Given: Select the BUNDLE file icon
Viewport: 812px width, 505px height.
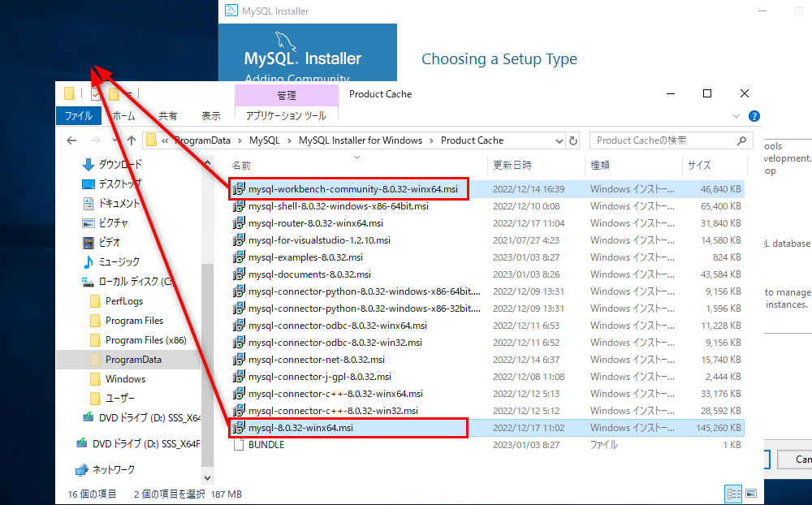Looking at the screenshot, I should 239,445.
